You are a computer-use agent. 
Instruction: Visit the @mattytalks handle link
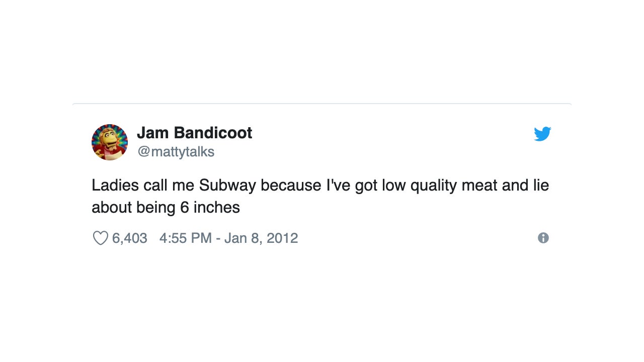point(176,152)
